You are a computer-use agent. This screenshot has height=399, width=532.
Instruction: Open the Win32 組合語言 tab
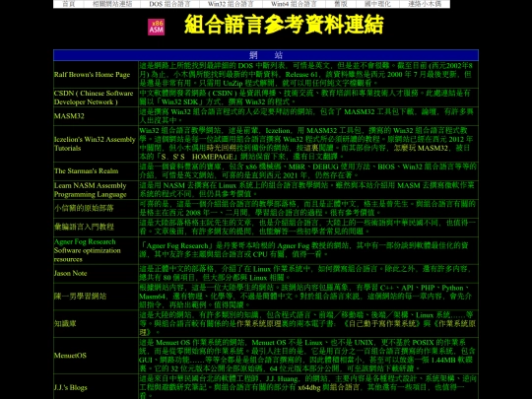231,4
